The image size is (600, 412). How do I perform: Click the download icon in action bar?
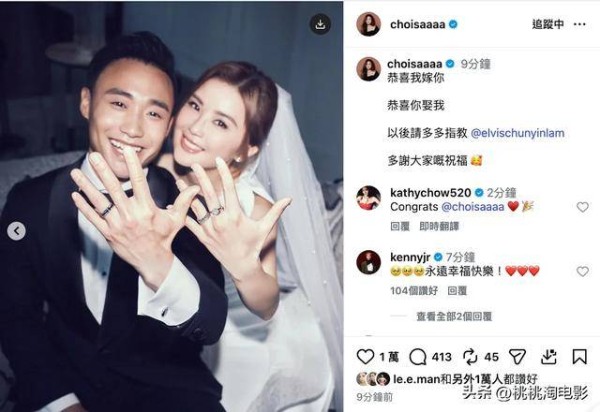coord(548,357)
